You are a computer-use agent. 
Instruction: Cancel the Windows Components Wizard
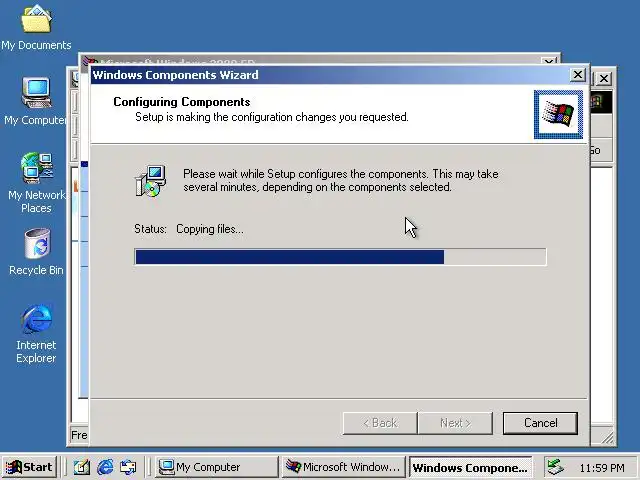click(540, 423)
